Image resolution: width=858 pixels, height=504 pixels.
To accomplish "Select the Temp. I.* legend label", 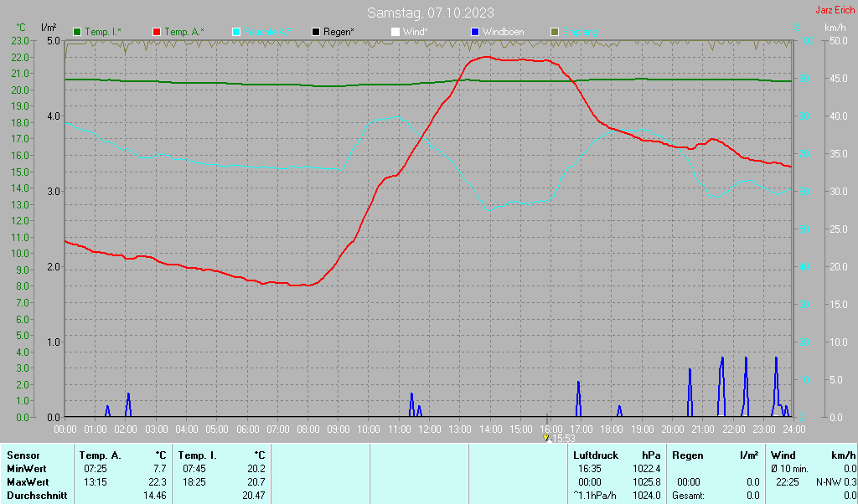I will (103, 33).
